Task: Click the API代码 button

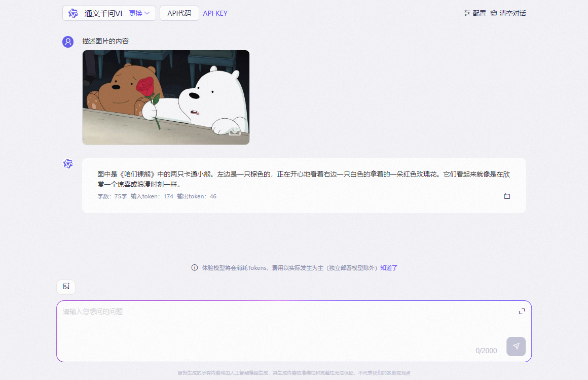Action: 179,13
